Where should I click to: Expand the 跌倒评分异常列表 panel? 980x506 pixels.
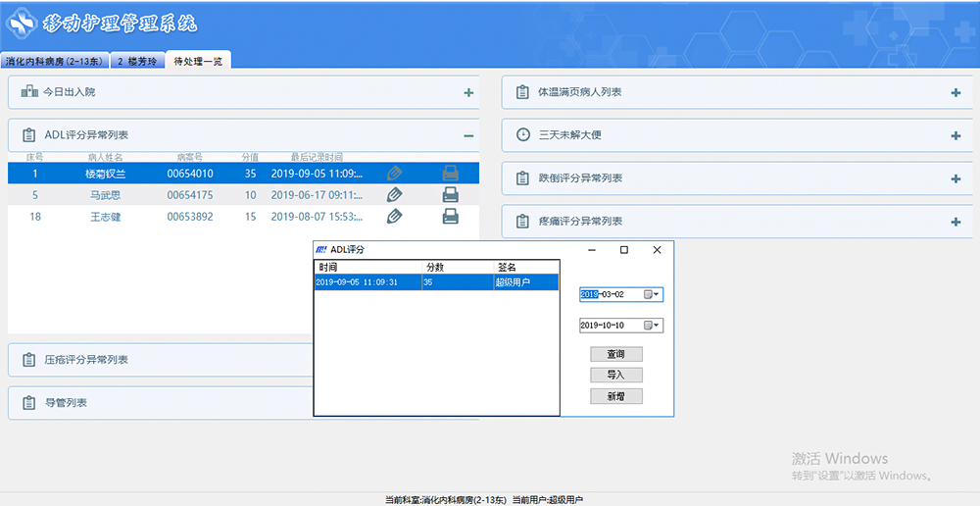[x=955, y=178]
